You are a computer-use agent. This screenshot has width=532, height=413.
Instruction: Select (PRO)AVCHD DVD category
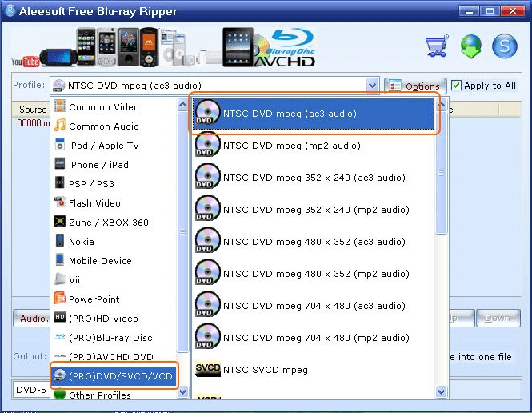click(114, 356)
